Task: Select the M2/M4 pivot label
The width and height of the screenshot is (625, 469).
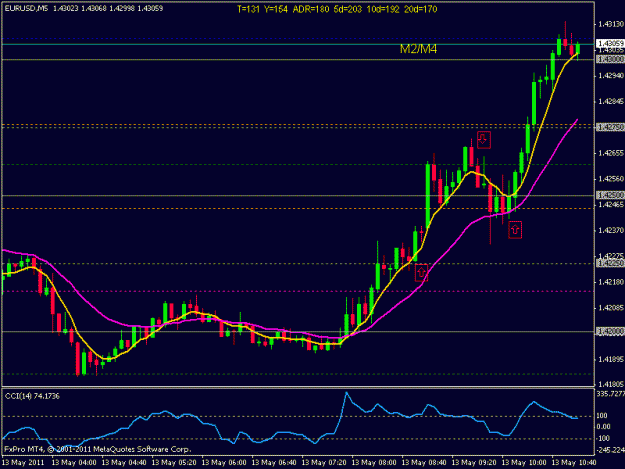Action: 419,49
